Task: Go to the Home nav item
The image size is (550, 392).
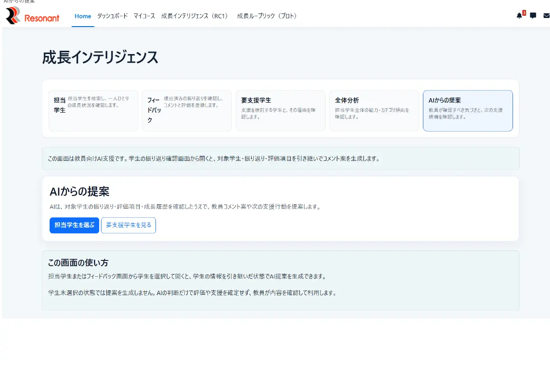Action: (83, 16)
